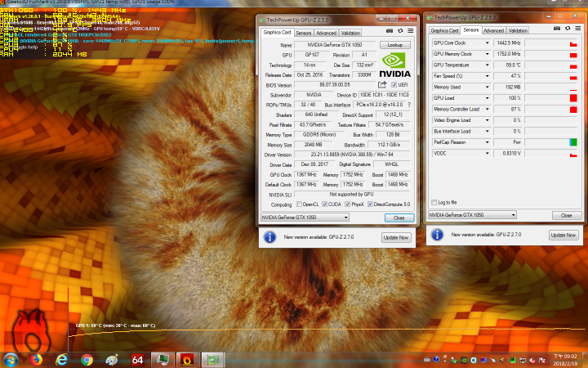This screenshot has width=588, height=368.
Task: Open hamburger menu in Graphics Card GPU-Z window
Action: [411, 31]
